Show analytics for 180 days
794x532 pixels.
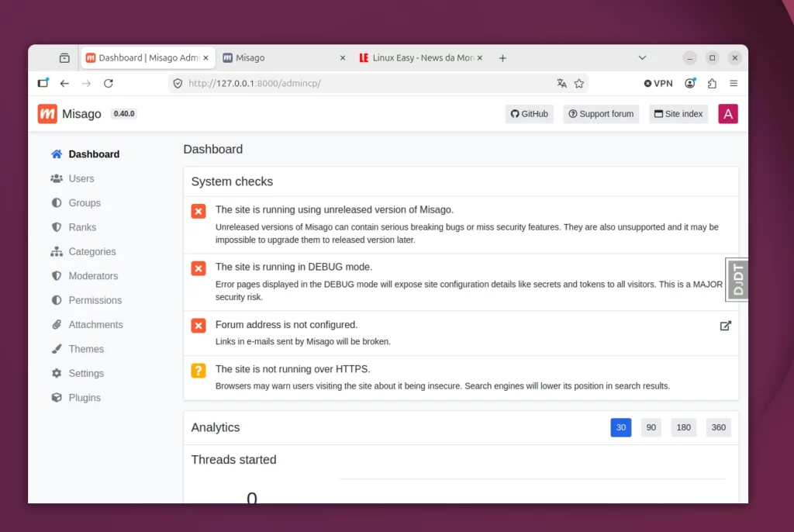tap(684, 427)
